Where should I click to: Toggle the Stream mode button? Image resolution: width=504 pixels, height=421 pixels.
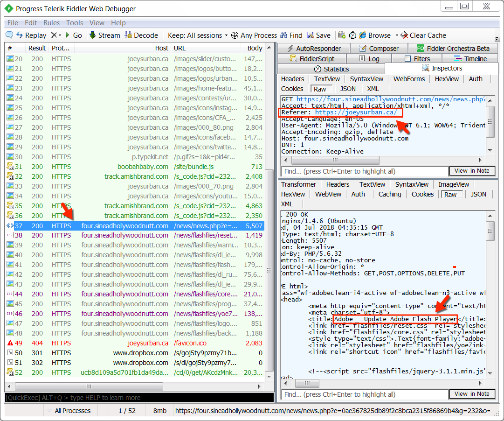pos(105,35)
